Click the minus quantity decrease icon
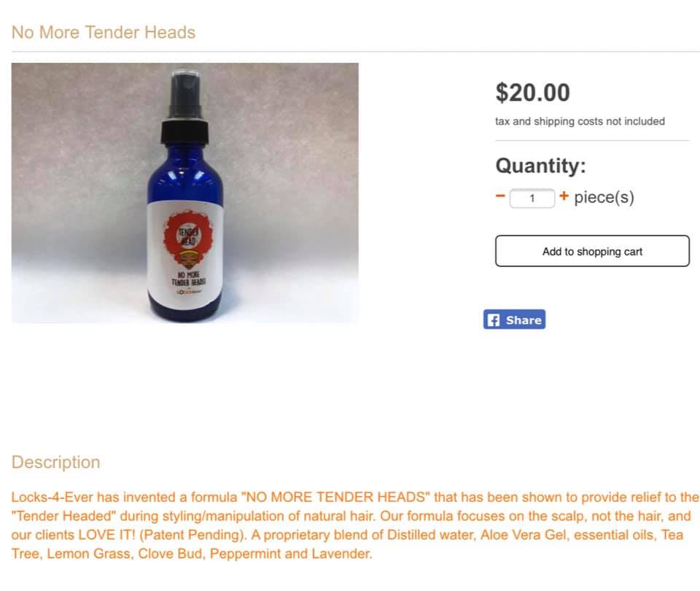700x591 pixels. 500,196
